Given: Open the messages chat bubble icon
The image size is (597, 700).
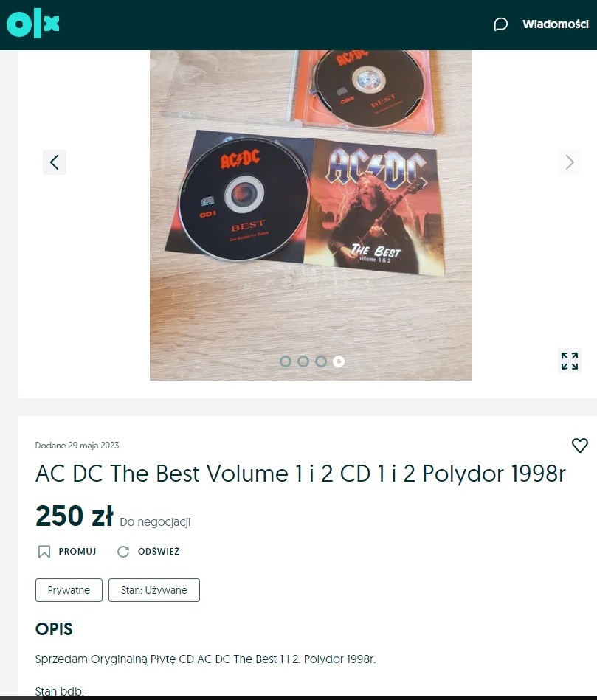Looking at the screenshot, I should [500, 24].
